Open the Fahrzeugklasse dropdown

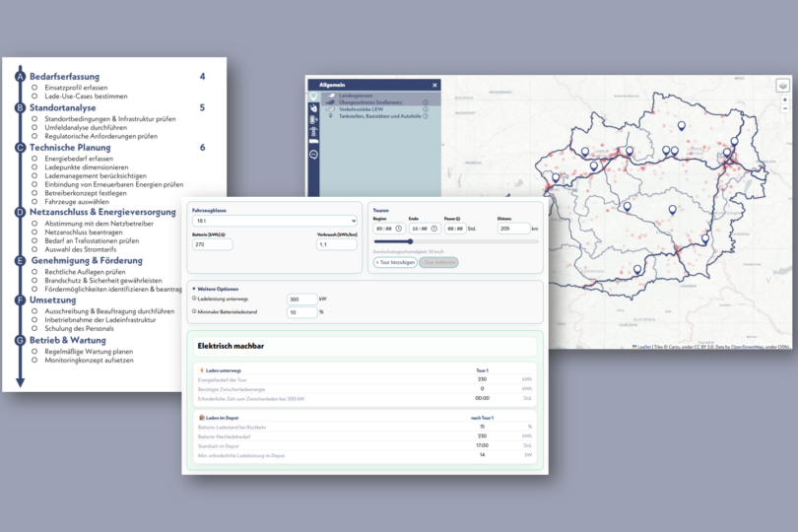(273, 221)
